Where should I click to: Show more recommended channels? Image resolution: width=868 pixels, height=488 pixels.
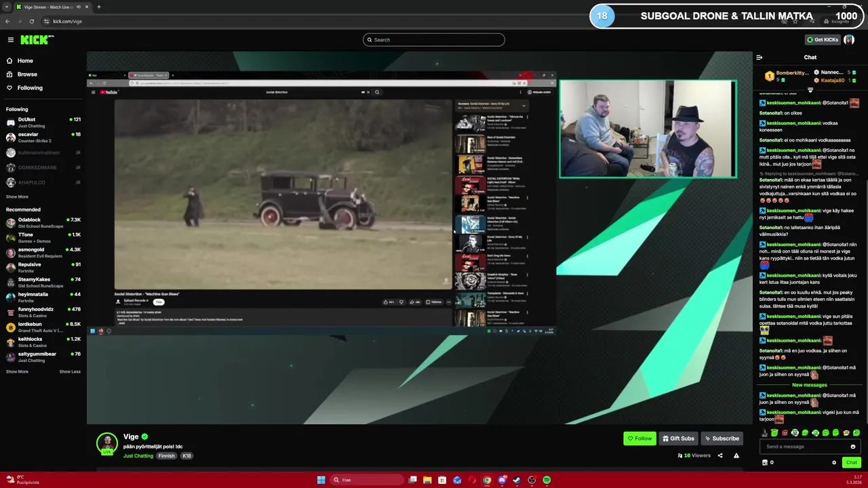(17, 371)
